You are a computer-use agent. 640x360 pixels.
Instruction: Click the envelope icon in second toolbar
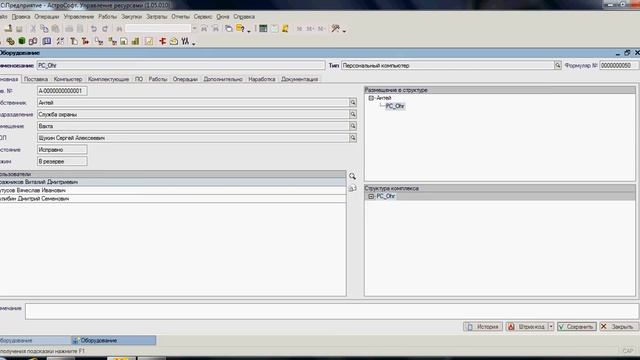coord(174,41)
